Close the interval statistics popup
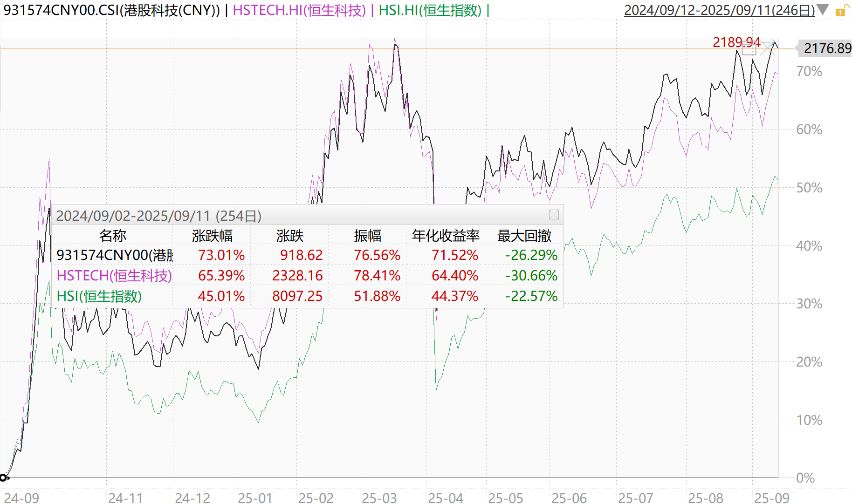 [x=554, y=215]
